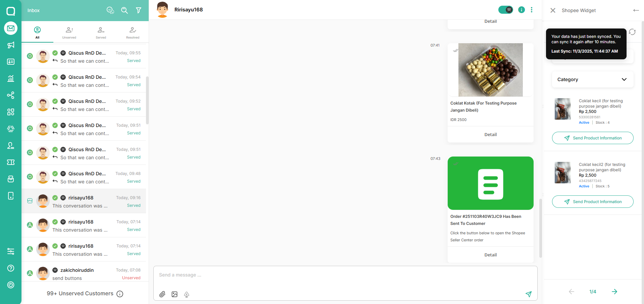
Task: Click the power logout icon in sidebar
Action: click(11, 285)
